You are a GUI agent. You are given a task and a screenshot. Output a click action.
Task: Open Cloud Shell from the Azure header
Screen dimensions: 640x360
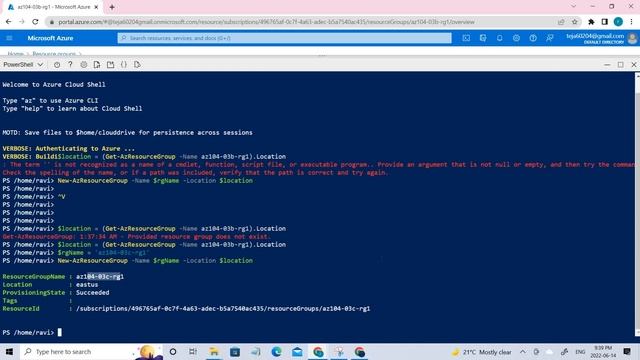click(x=466, y=38)
